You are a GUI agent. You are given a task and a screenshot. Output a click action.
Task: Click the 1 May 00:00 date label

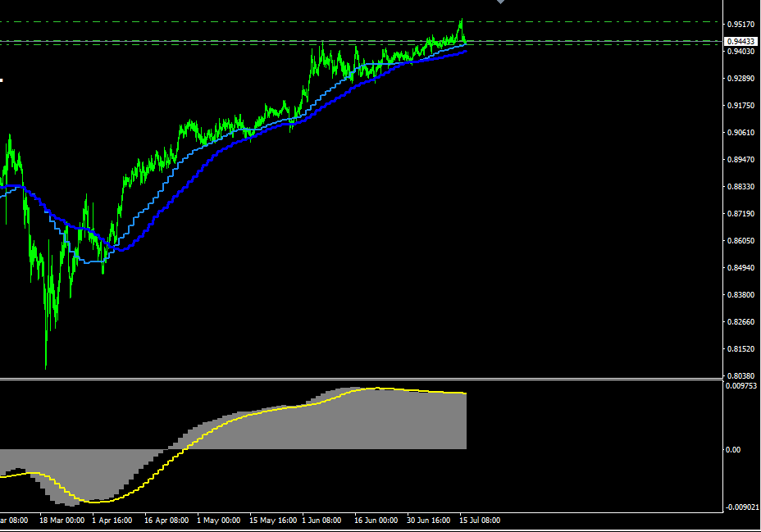pyautogui.click(x=218, y=521)
